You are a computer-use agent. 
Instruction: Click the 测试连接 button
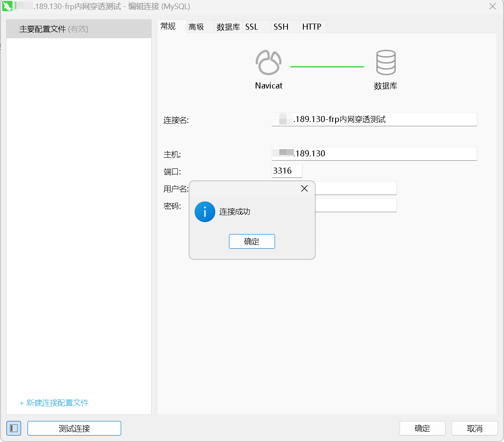point(74,428)
